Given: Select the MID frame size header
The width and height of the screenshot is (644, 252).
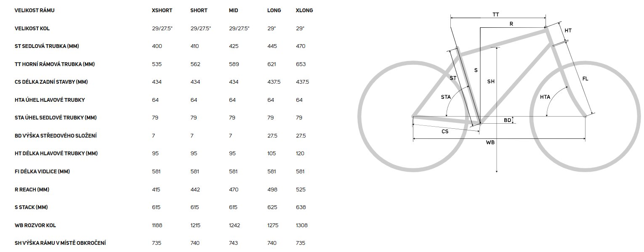Looking at the screenshot, I should (233, 11).
